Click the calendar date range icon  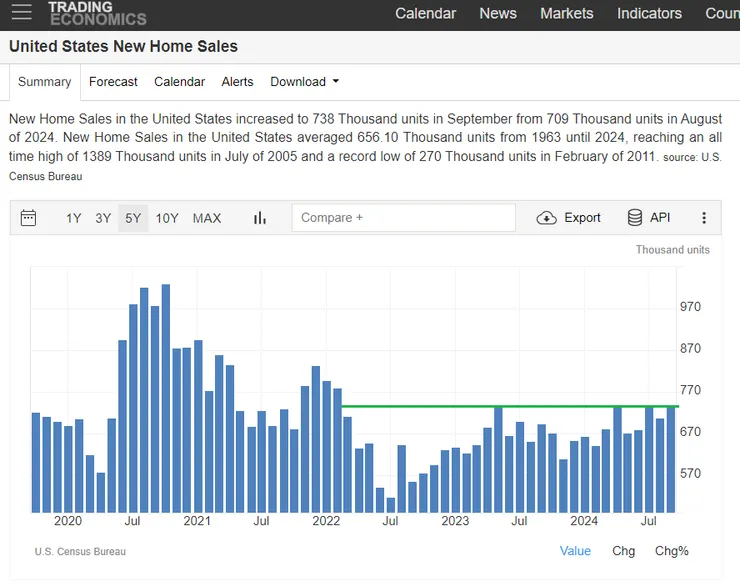click(28, 218)
